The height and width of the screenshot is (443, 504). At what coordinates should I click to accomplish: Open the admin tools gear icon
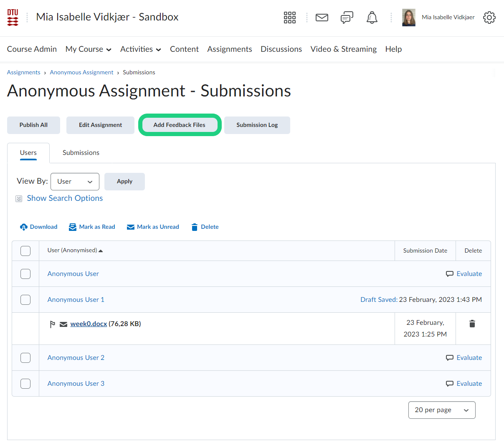pos(489,18)
